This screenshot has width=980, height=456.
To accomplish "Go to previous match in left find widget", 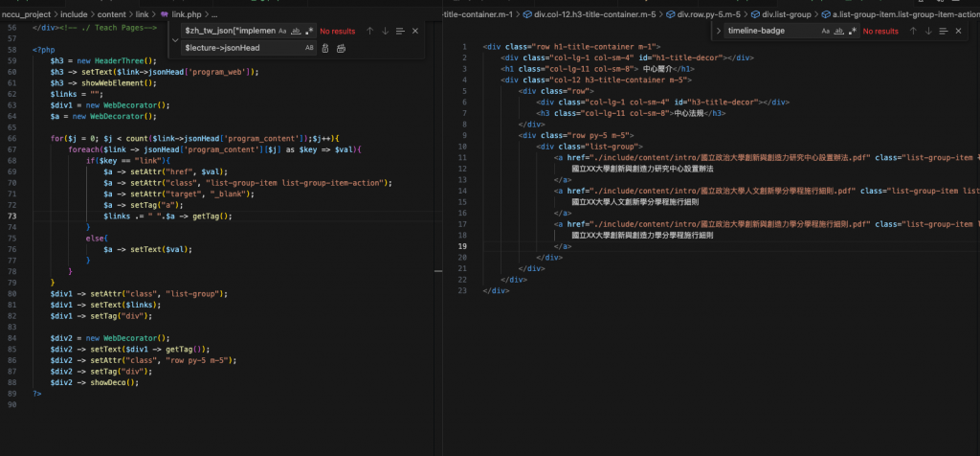I will tap(370, 31).
